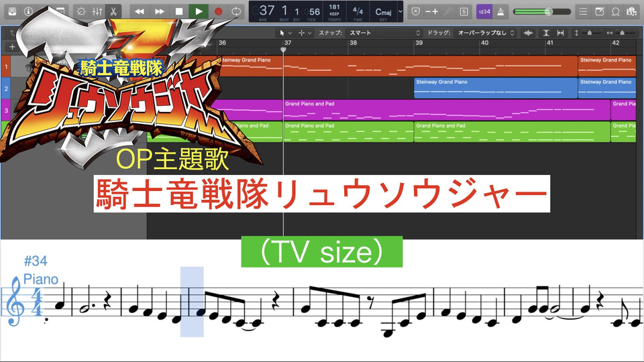Toggle Horizontal Auto Zoom
The width and height of the screenshot is (644, 362).
tap(560, 33)
